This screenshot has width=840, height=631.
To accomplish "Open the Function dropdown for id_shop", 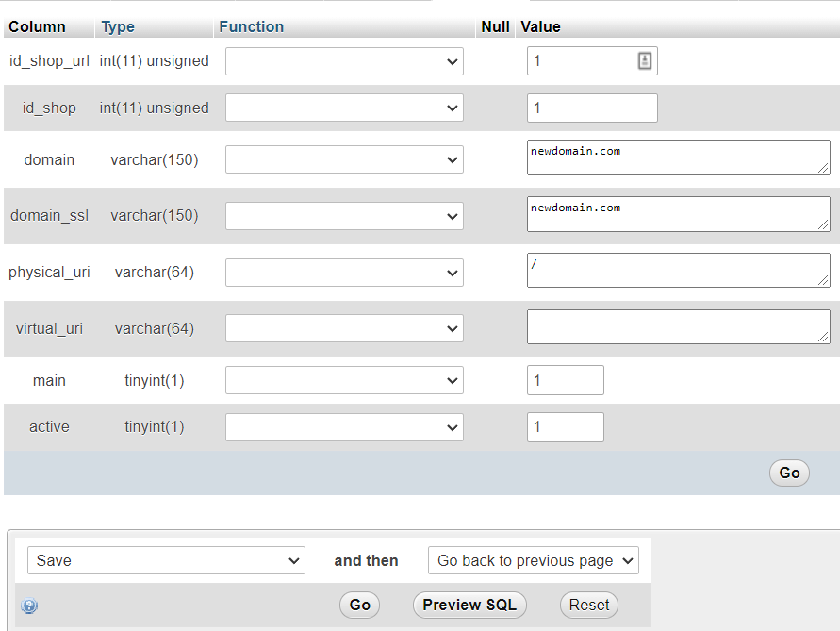I will [x=343, y=108].
